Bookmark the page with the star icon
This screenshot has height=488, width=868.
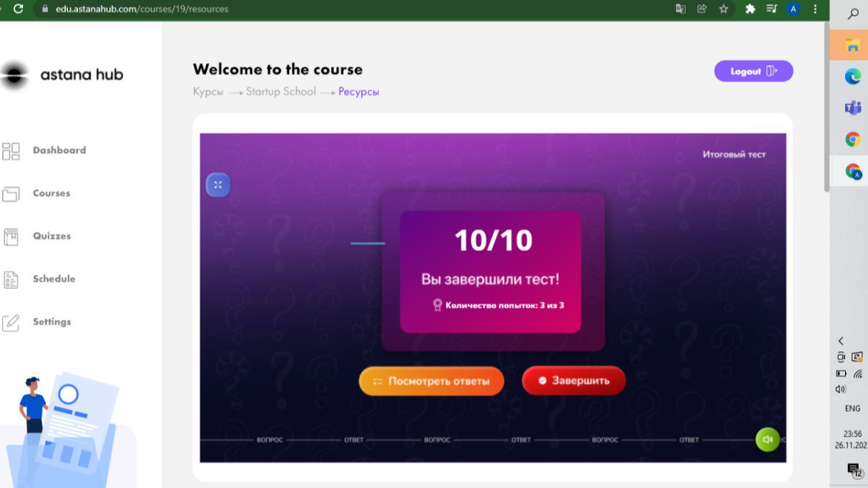(x=723, y=9)
